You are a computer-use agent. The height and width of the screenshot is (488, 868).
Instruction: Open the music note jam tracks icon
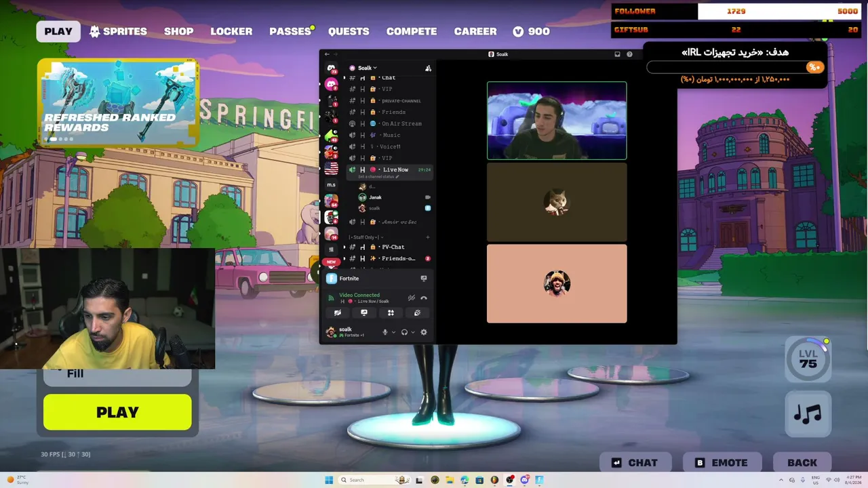tap(808, 413)
